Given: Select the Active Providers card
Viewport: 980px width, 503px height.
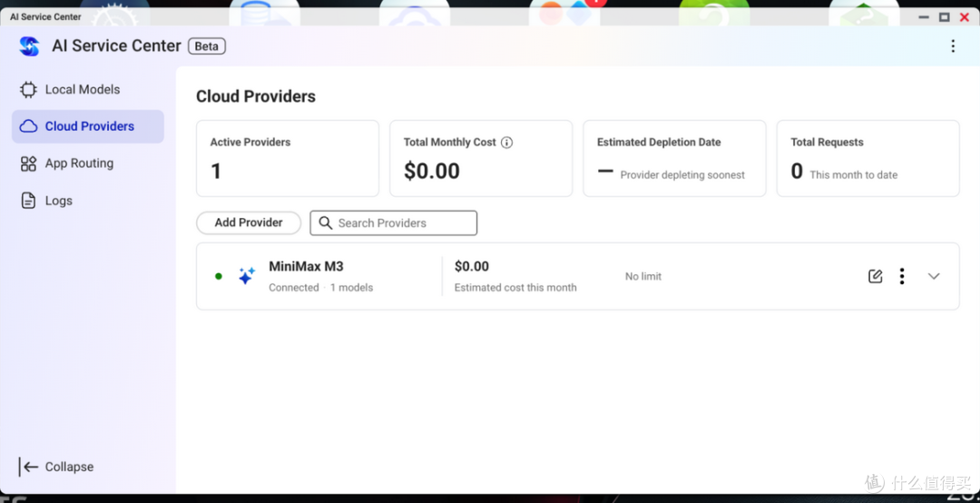Looking at the screenshot, I should point(288,158).
